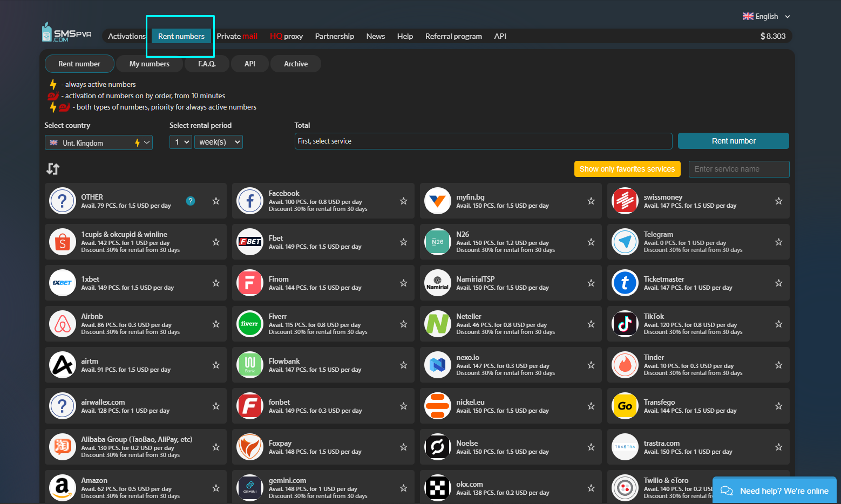Select the Telegram service icon

[x=625, y=242]
